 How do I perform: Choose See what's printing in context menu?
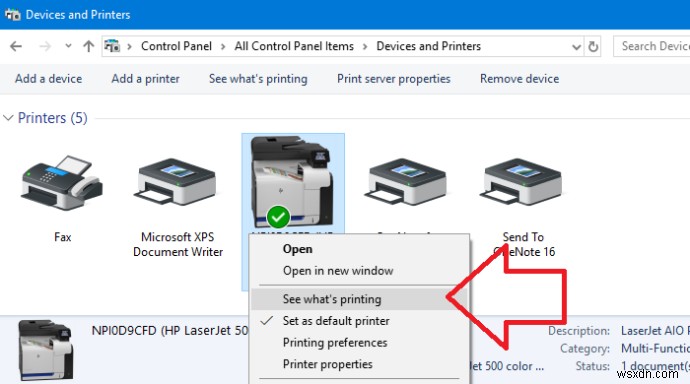point(360,299)
